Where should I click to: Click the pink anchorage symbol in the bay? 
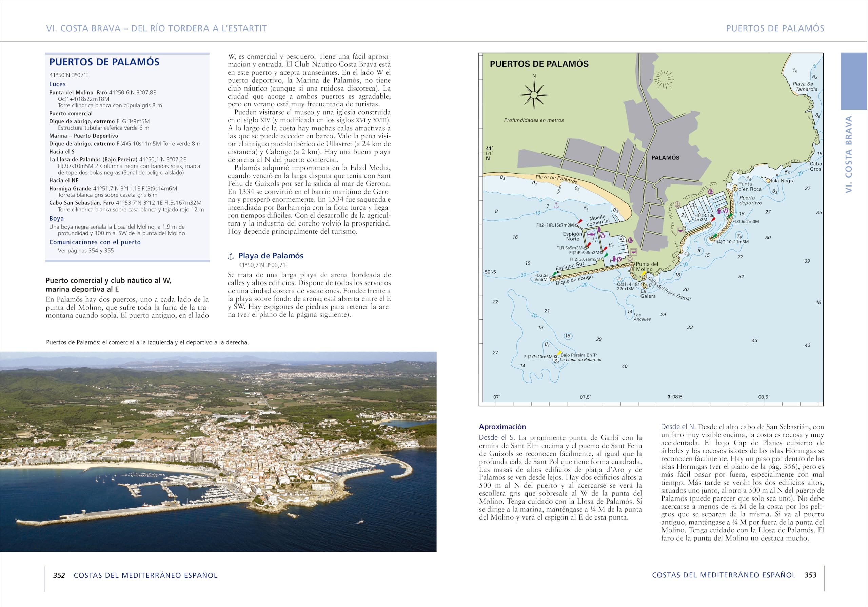click(x=556, y=205)
